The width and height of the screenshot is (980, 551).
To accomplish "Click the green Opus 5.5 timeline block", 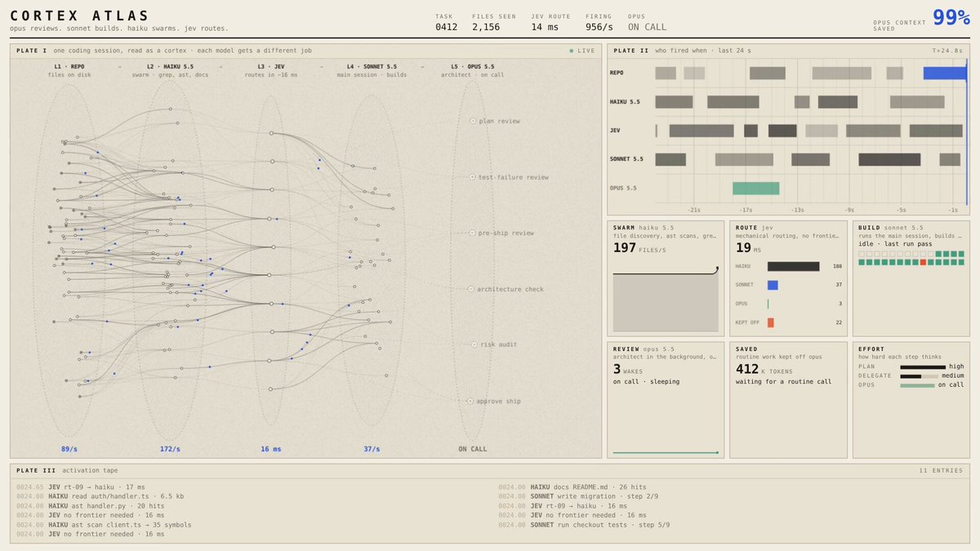I will point(756,189).
